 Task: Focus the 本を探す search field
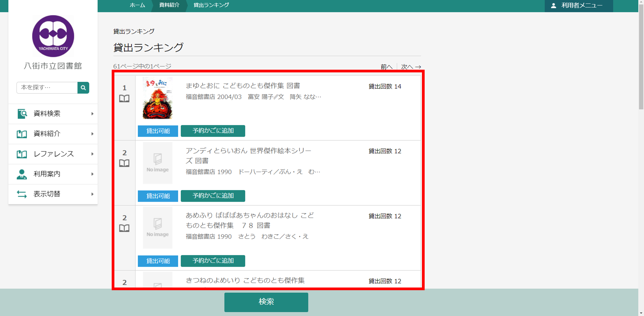click(47, 88)
